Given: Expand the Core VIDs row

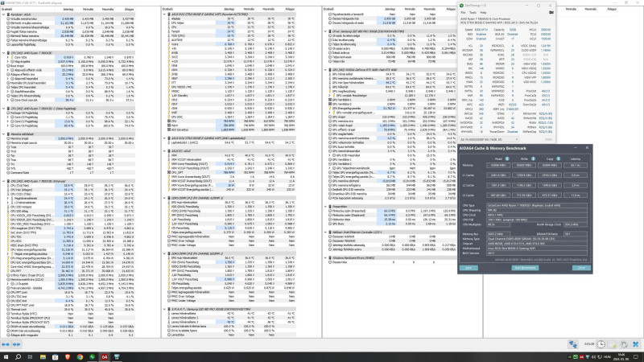Looking at the screenshot, I should tap(8, 57).
